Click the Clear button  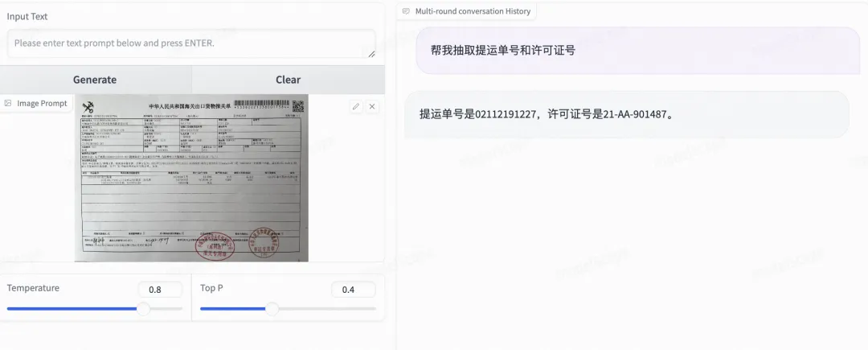pos(289,80)
